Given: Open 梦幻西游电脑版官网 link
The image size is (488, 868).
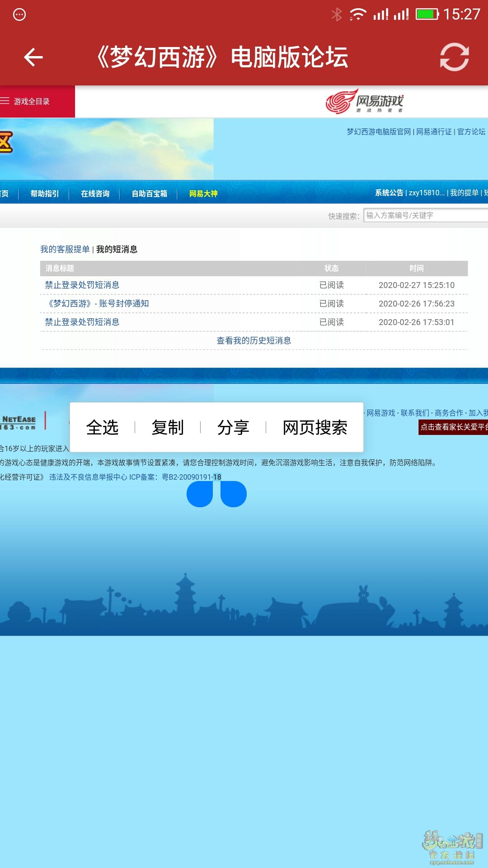Looking at the screenshot, I should (x=379, y=132).
